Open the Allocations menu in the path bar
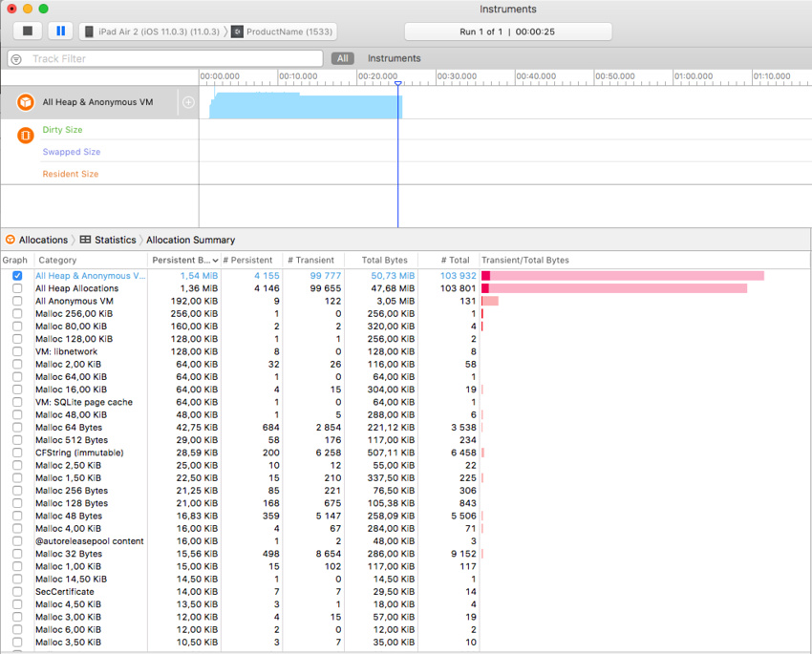Viewport: 812px width, 654px height. (43, 240)
